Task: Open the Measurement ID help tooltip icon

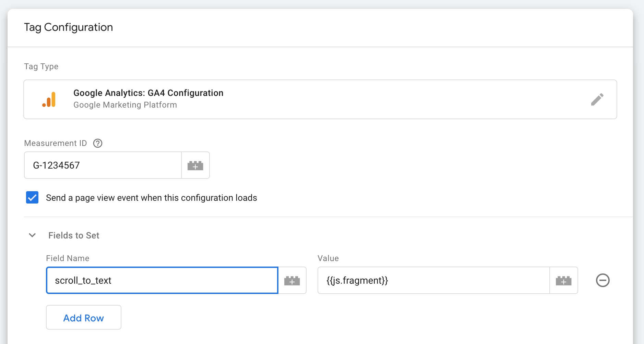Action: 98,143
